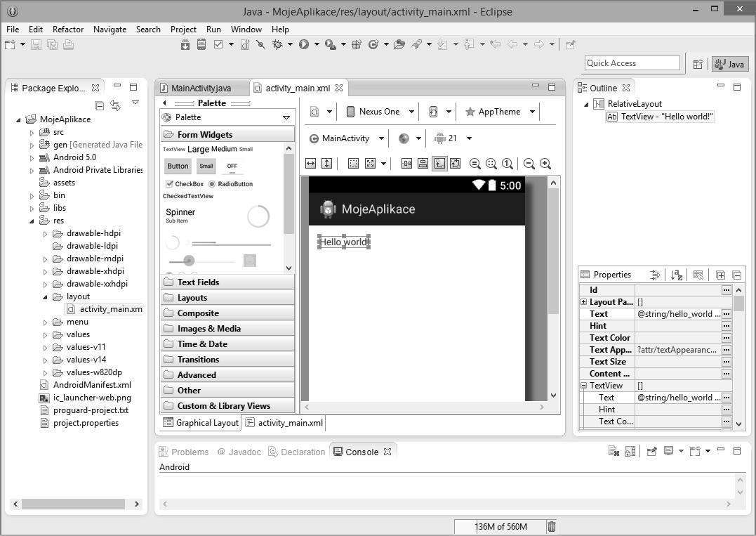The width and height of the screenshot is (756, 536).
Task: Open the Text Fields palette category
Action: click(227, 282)
